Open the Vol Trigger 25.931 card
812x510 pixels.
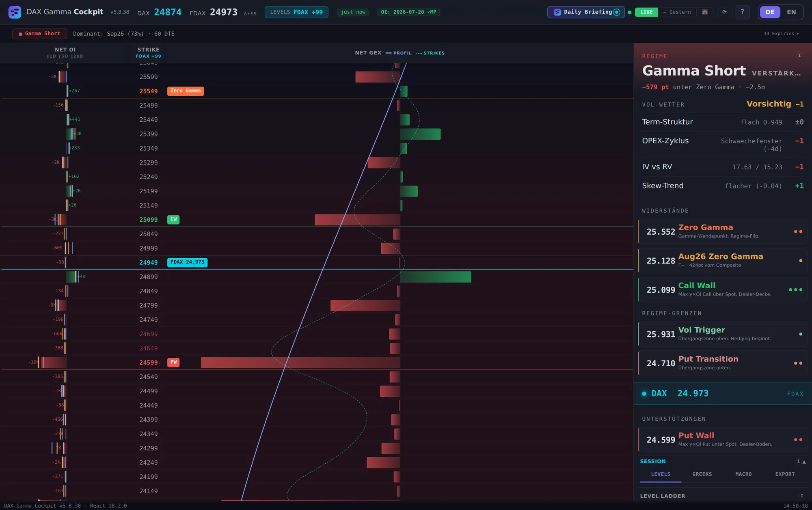tap(723, 334)
